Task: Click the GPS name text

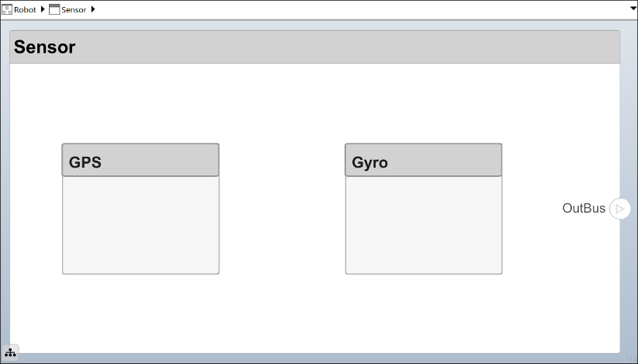Action: 85,163
